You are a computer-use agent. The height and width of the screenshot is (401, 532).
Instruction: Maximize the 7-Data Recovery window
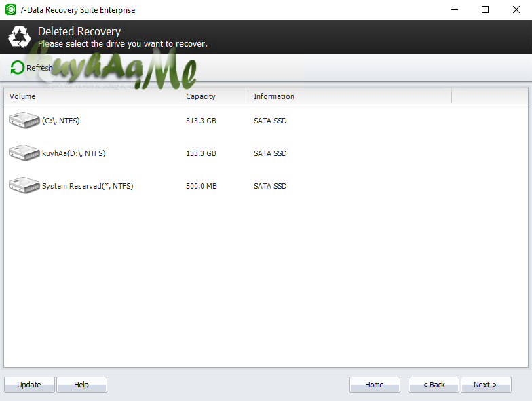pos(485,9)
